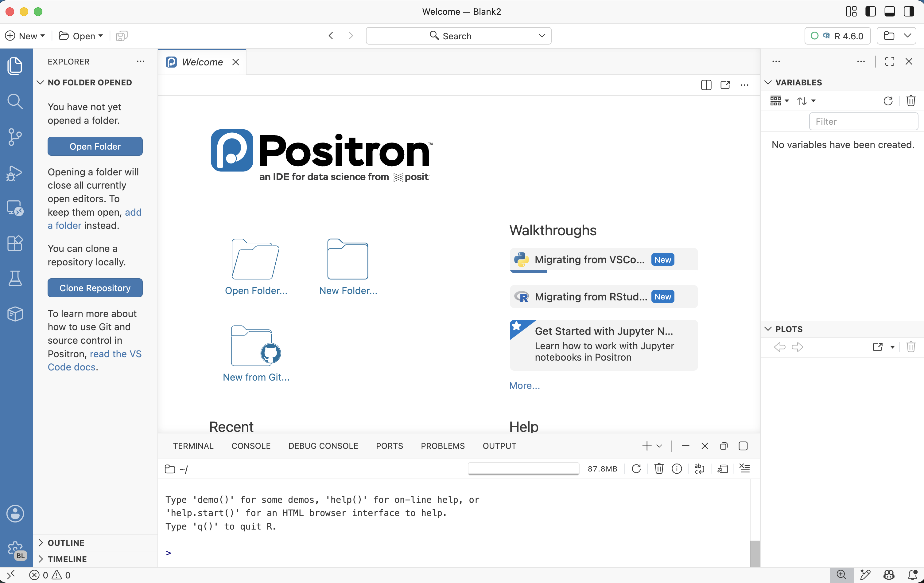Screen dimensions: 924x583
Task: Click the Clone Repository button
Action: tap(95, 288)
